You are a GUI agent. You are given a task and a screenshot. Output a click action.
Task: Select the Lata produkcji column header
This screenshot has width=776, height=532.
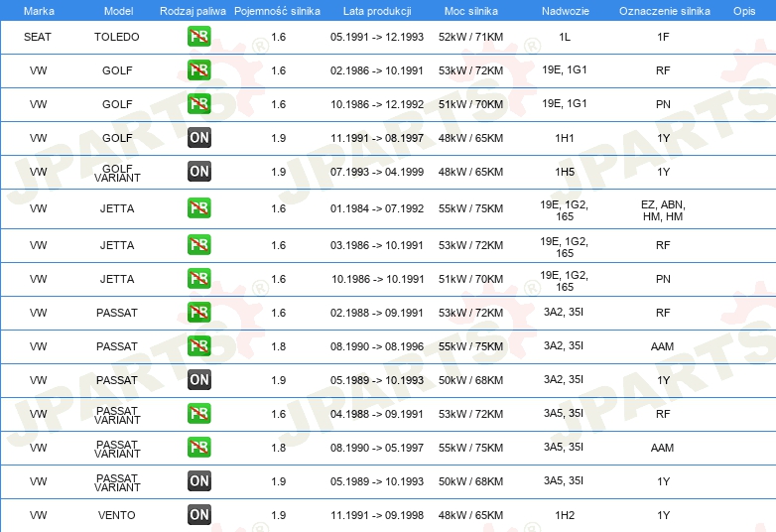(377, 11)
